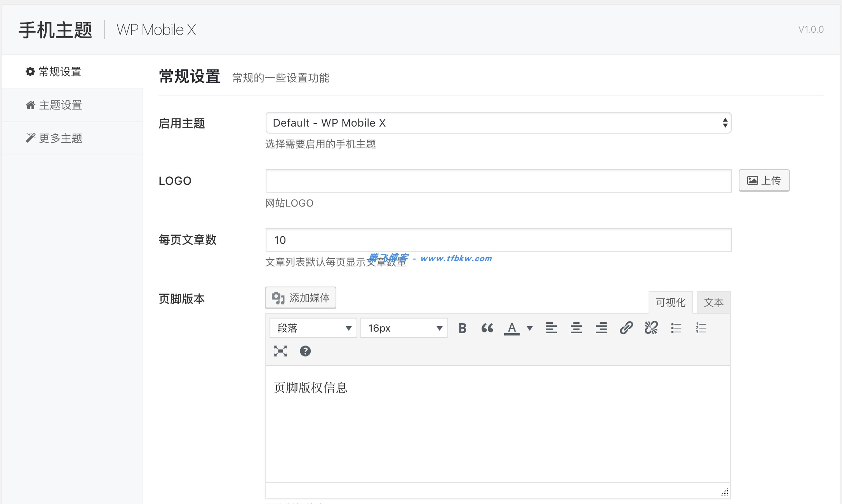Align text left
The width and height of the screenshot is (842, 504).
551,328
